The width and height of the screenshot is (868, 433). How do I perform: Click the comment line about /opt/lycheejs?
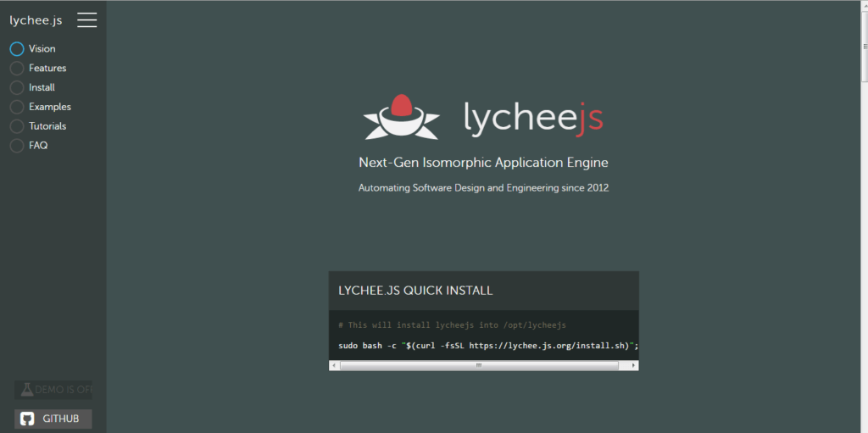tap(453, 325)
